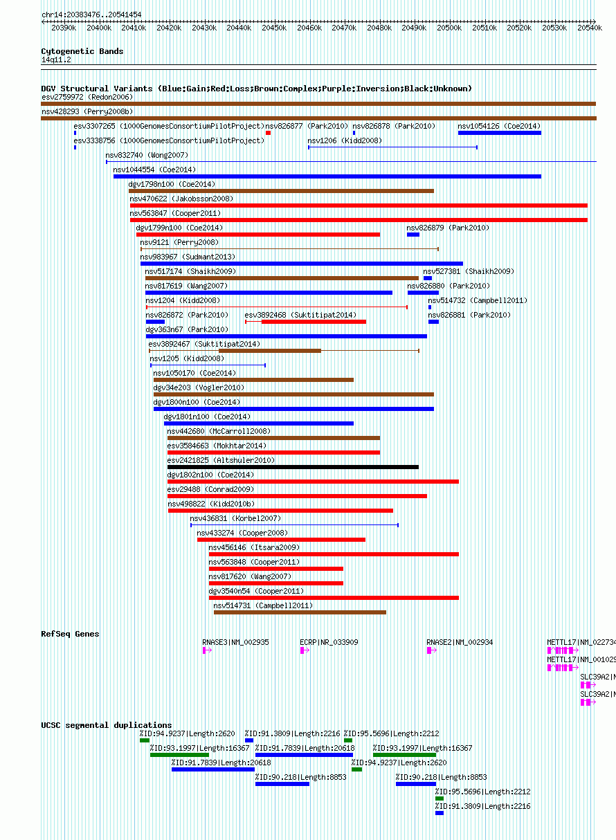Select nsv826880 (Park2010) label
Image resolution: width=616 pixels, height=840 pixels.
[449, 286]
